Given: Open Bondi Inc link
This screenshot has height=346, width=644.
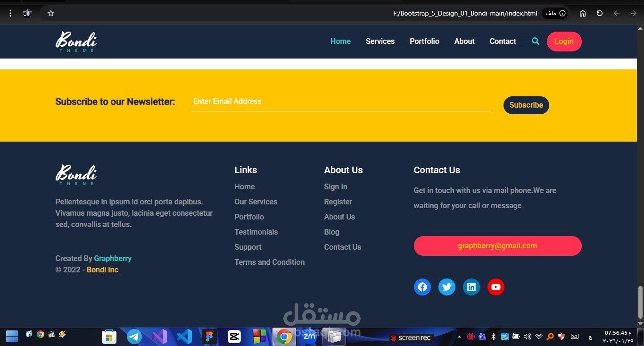Looking at the screenshot, I should point(102,270).
